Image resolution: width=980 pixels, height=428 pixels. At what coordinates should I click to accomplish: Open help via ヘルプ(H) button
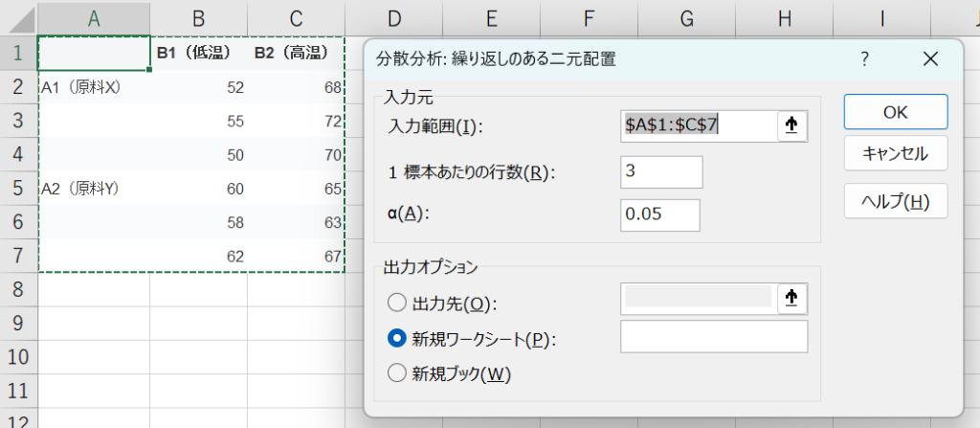coord(895,201)
